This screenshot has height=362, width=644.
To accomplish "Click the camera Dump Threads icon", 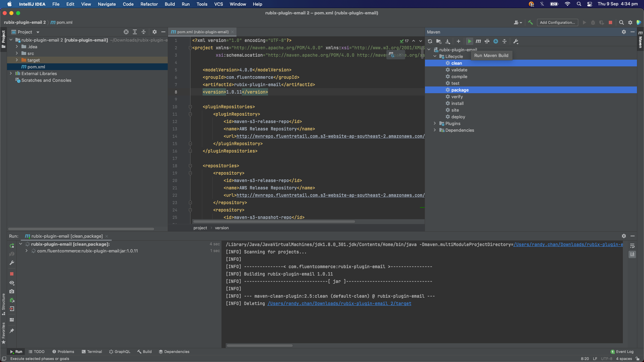I will coord(12,292).
